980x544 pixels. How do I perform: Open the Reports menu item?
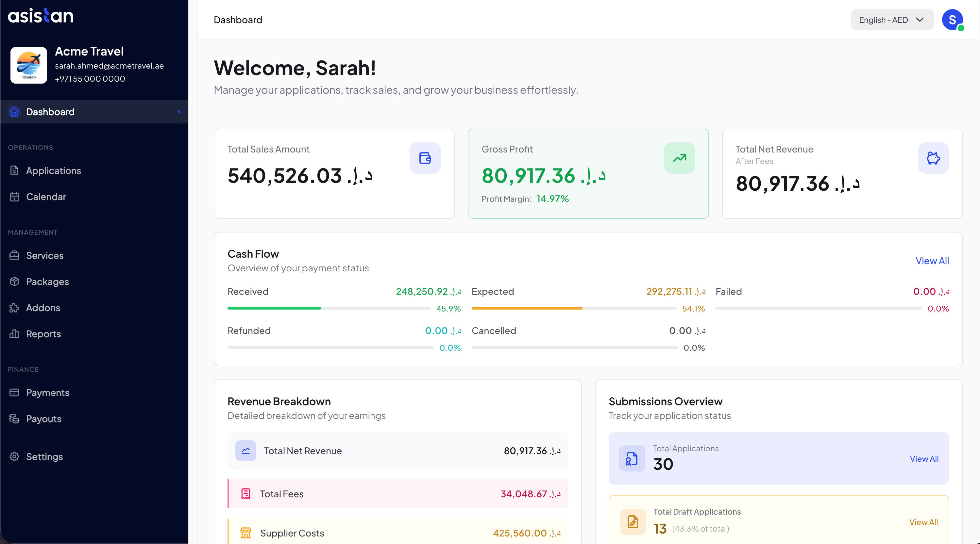pos(43,334)
